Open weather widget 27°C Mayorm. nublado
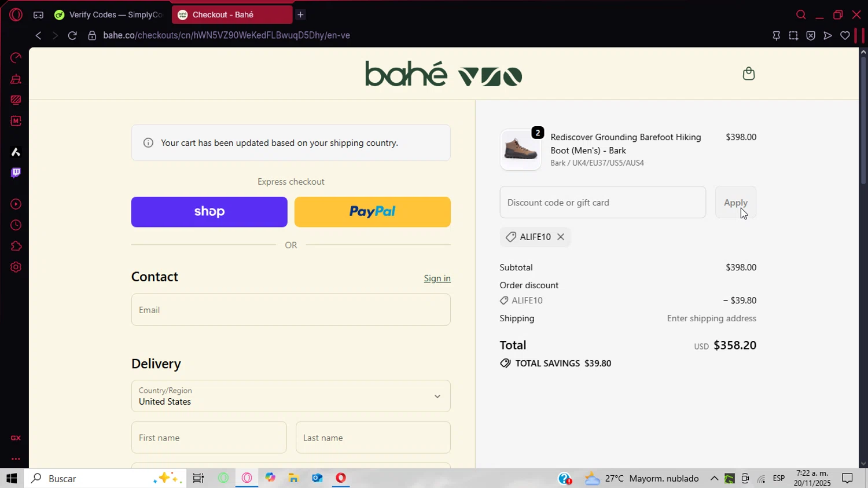 click(x=642, y=479)
